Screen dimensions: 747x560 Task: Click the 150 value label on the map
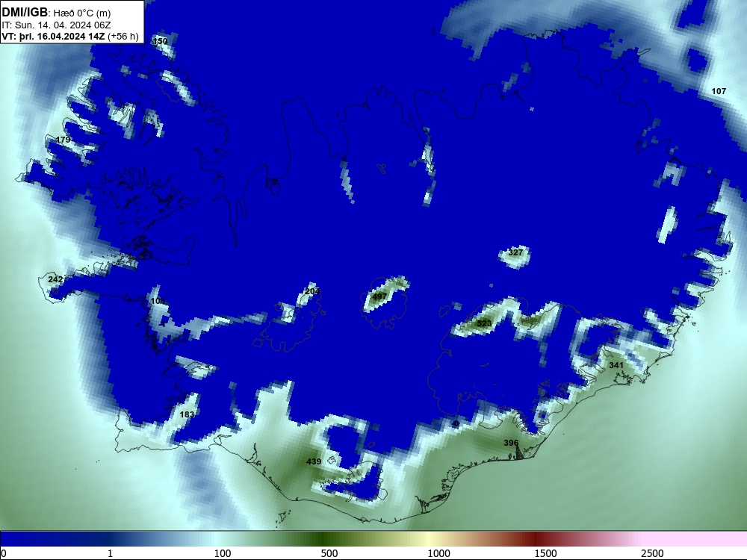tap(160, 41)
